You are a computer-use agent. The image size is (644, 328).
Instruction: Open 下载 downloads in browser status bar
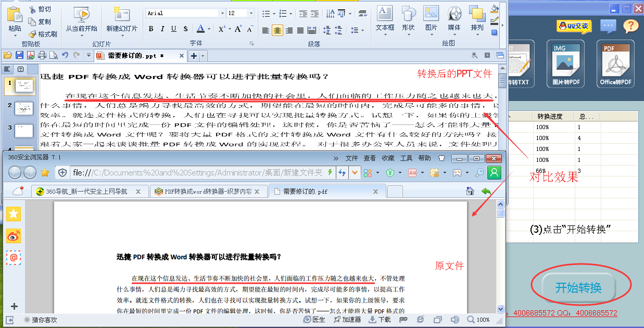tap(380, 320)
